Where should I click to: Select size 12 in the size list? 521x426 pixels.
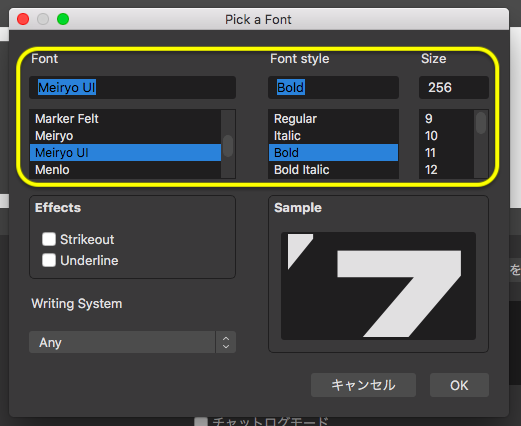[x=447, y=170]
